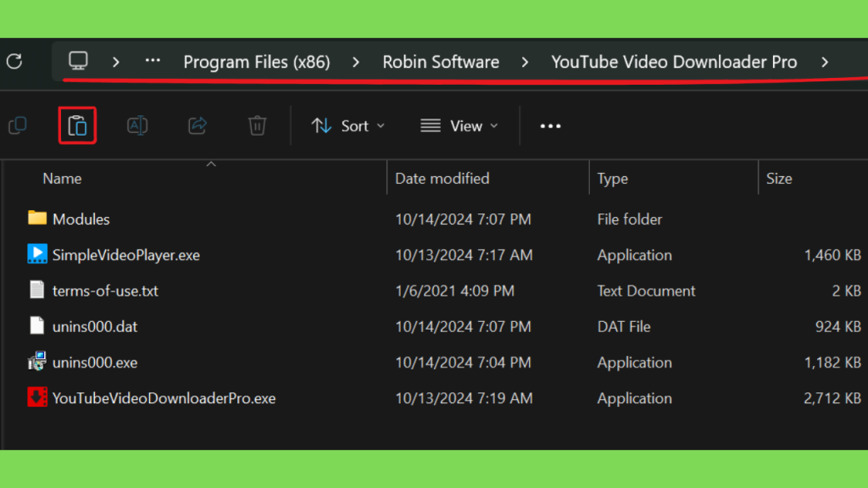Open the Sort dropdown
Screen dimensions: 868x488
click(348, 126)
